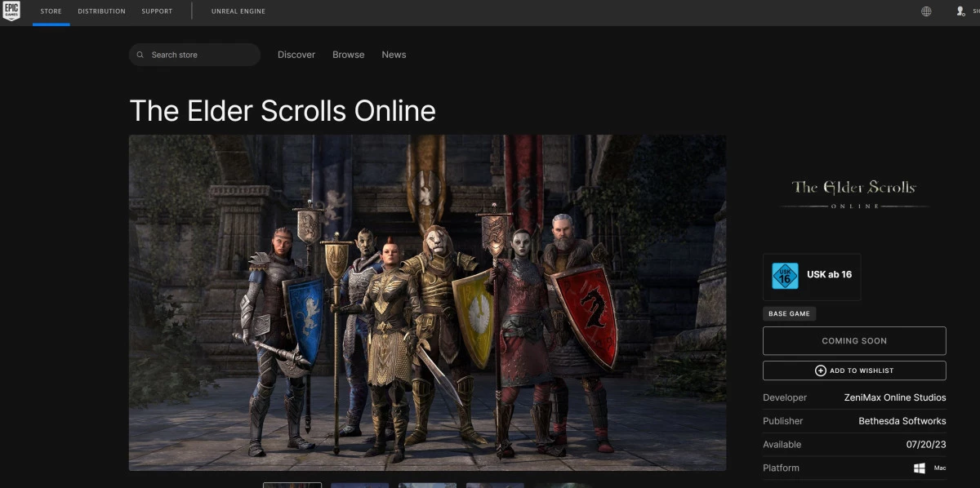The image size is (980, 488).
Task: Click the USK ab 16 text
Action: [829, 275]
